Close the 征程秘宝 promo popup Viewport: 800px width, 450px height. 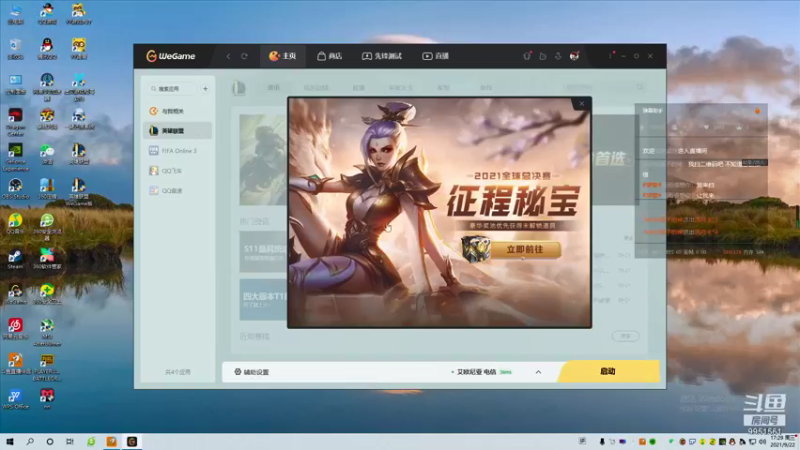pos(582,104)
